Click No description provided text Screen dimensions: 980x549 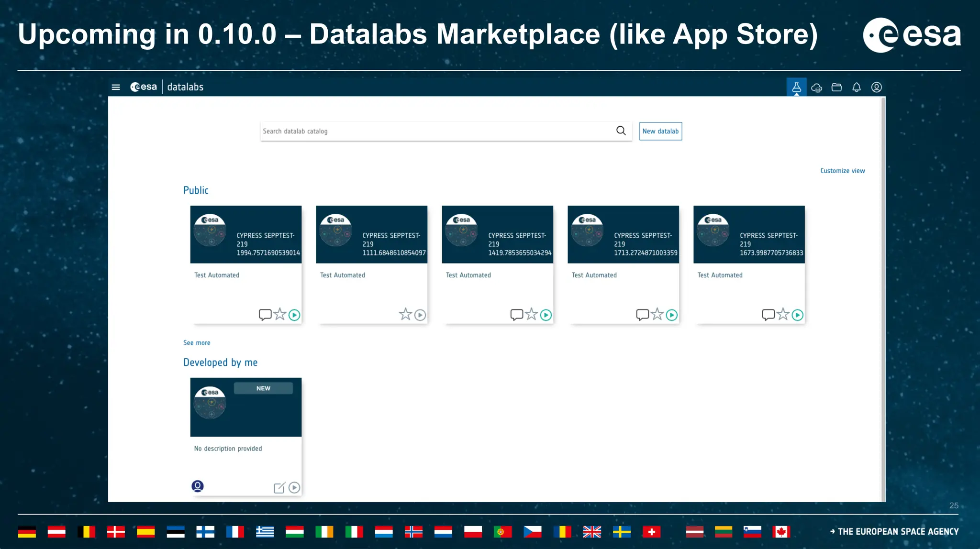pyautogui.click(x=228, y=449)
